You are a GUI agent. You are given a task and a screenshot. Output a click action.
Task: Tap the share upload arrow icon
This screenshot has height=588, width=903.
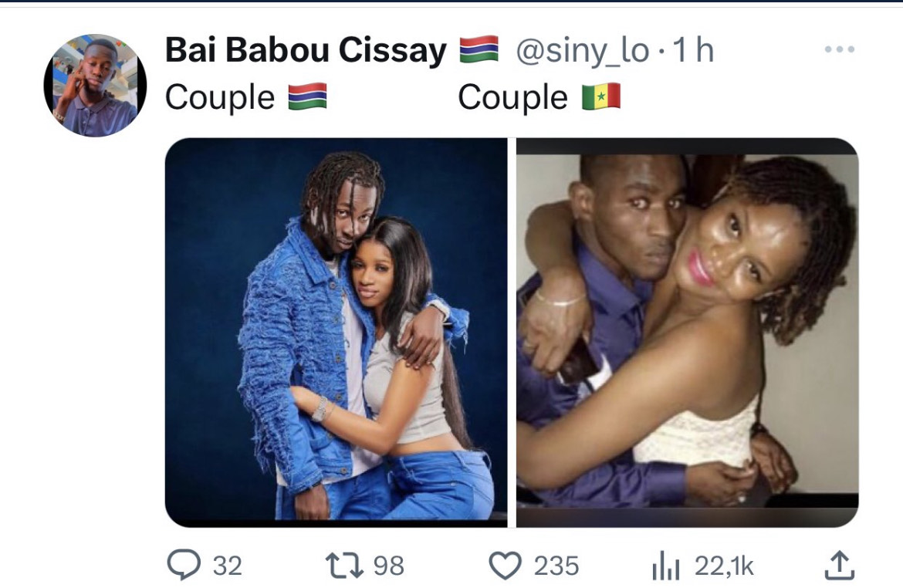(x=839, y=564)
